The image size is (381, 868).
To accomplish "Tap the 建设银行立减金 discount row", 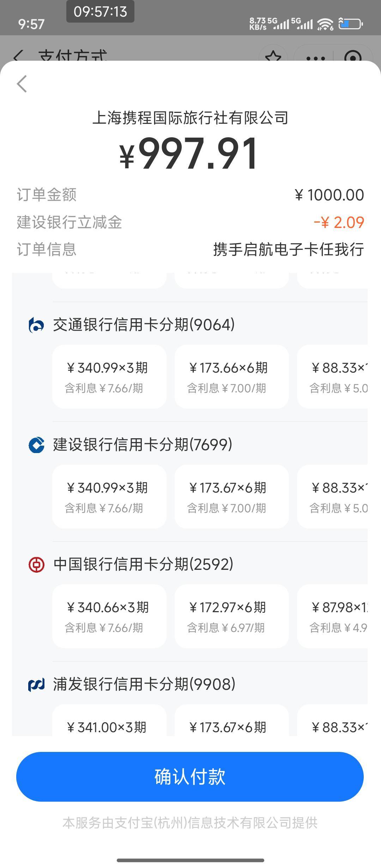I will [x=190, y=222].
